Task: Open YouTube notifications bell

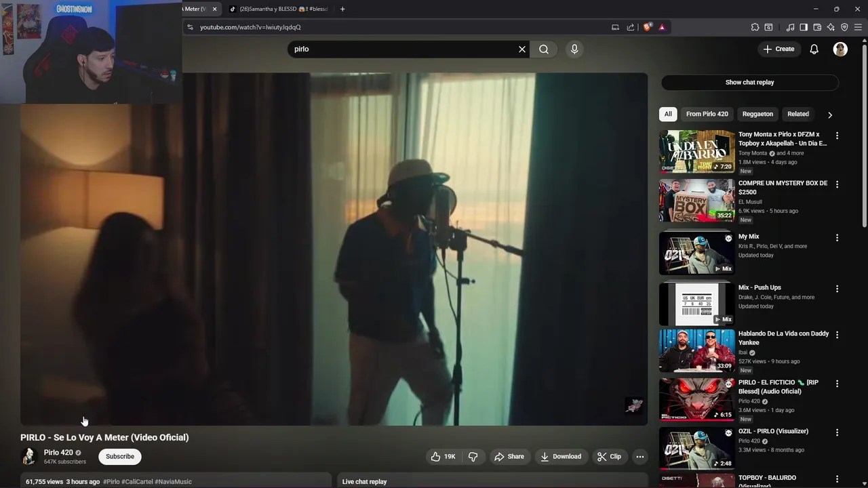Action: click(x=814, y=49)
